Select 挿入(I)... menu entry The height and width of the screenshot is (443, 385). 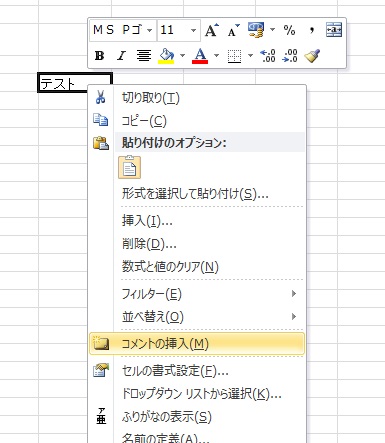click(x=197, y=220)
